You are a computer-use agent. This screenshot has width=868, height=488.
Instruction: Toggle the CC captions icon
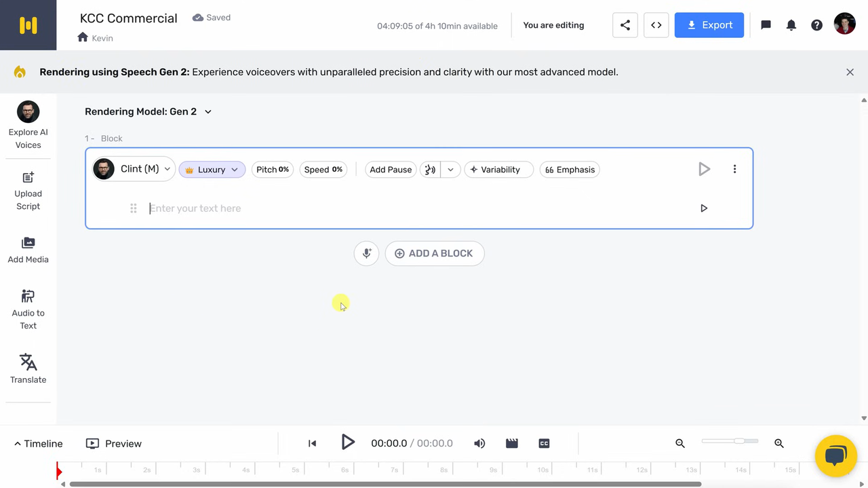point(544,443)
